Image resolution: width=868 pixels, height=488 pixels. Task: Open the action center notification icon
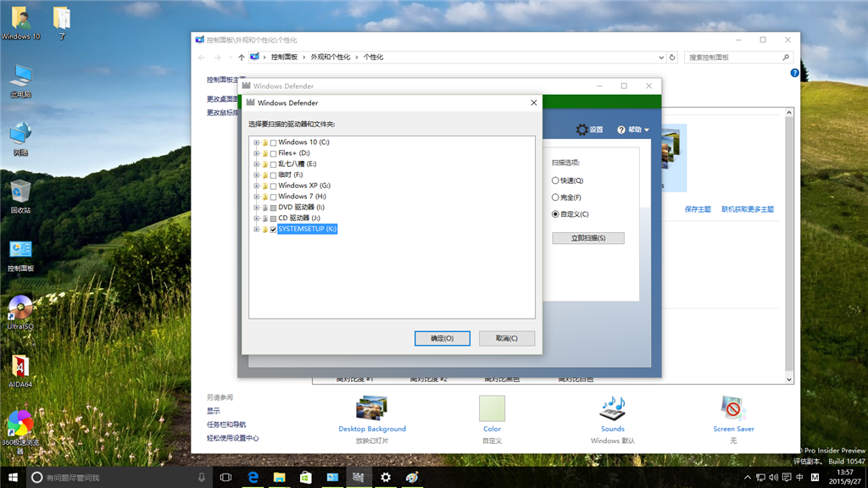pyautogui.click(x=787, y=477)
